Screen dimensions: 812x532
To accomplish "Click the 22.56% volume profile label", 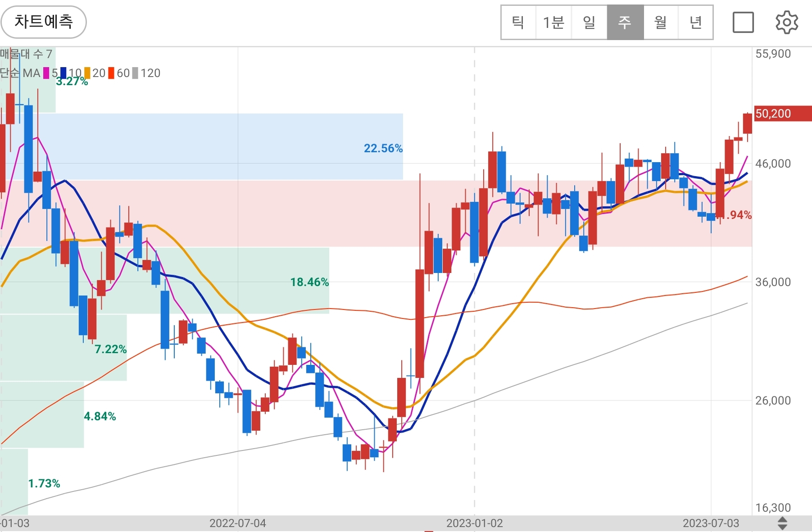I will [x=383, y=148].
